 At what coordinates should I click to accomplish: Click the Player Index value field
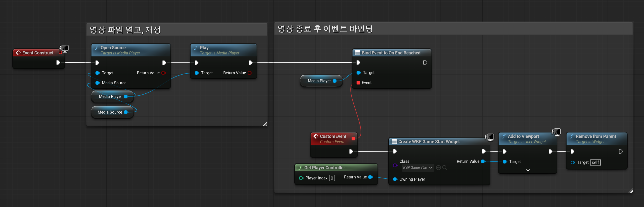pos(332,178)
